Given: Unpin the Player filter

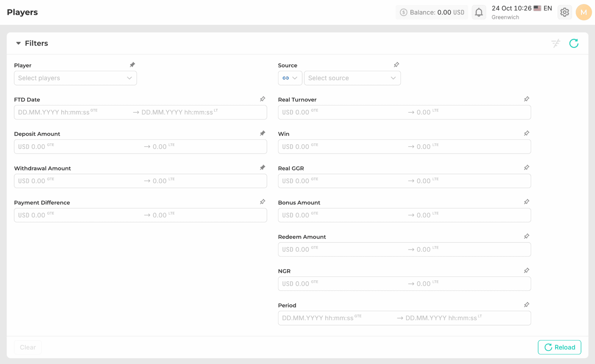Looking at the screenshot, I should tap(132, 65).
